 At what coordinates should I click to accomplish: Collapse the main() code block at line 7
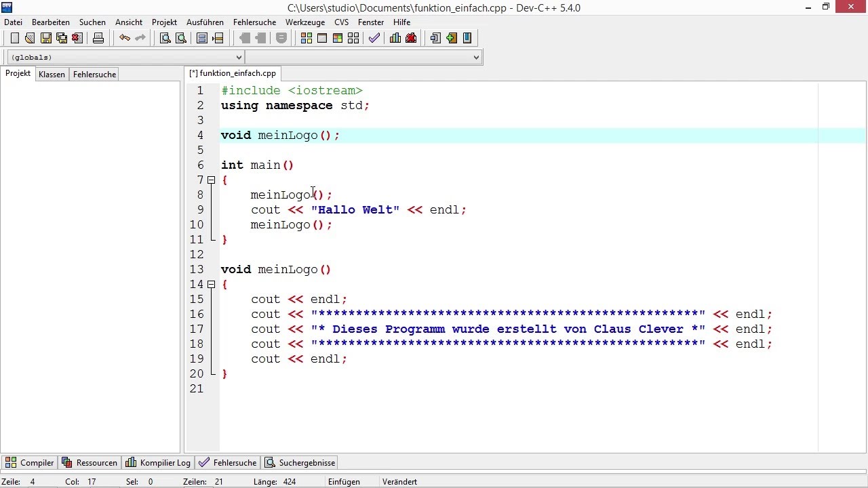click(211, 180)
